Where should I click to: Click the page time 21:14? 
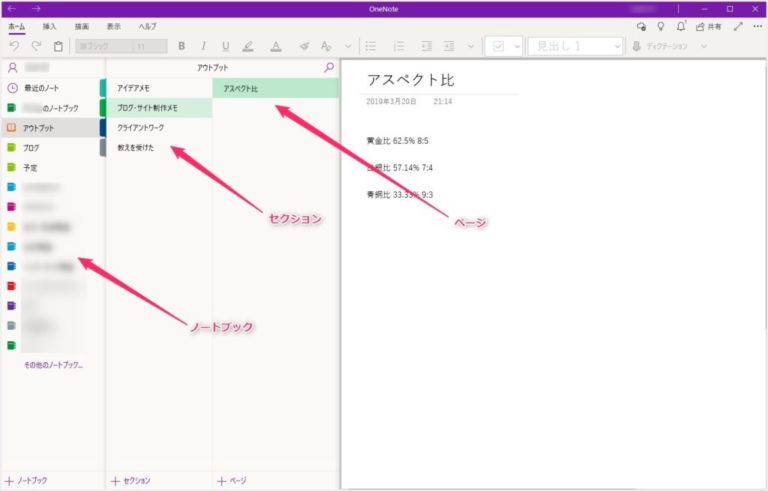tap(443, 101)
